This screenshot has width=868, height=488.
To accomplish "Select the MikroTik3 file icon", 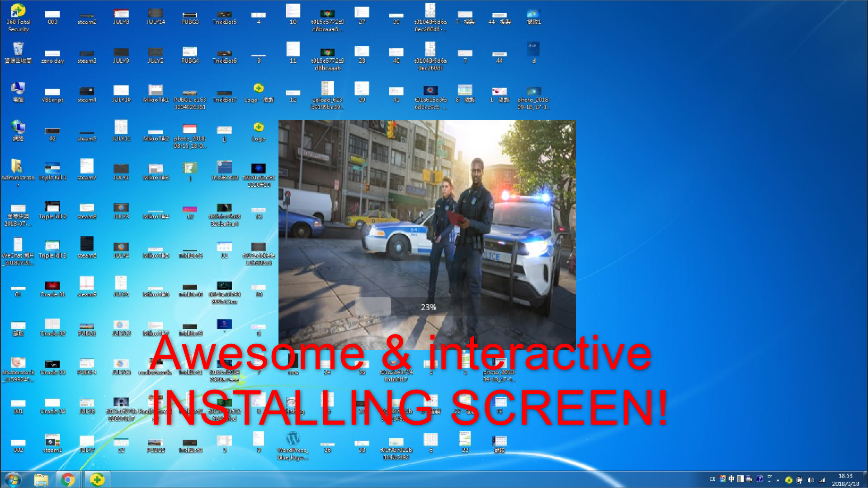I will pyautogui.click(x=156, y=172).
